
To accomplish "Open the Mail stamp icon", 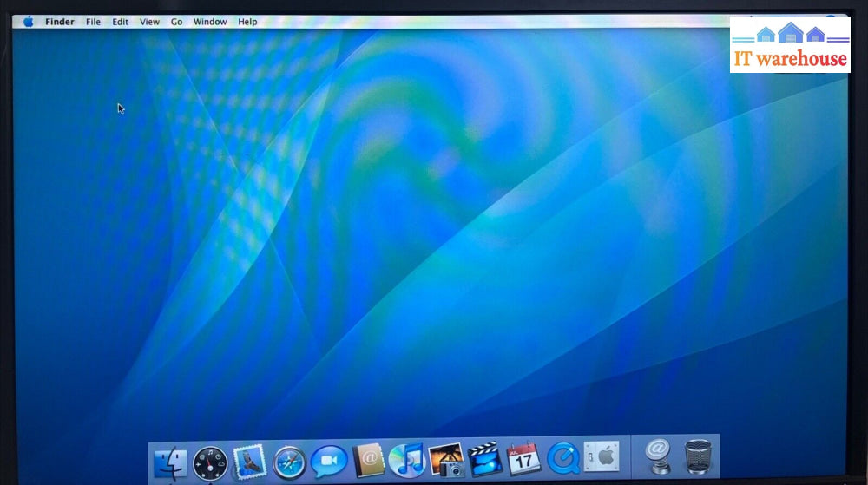I will (249, 461).
